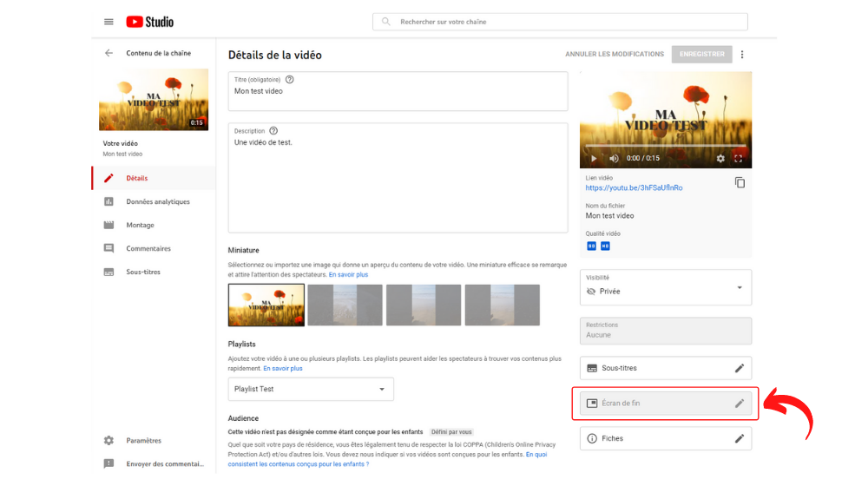Click the Paramètres gear icon
The image size is (868, 486).
(108, 441)
